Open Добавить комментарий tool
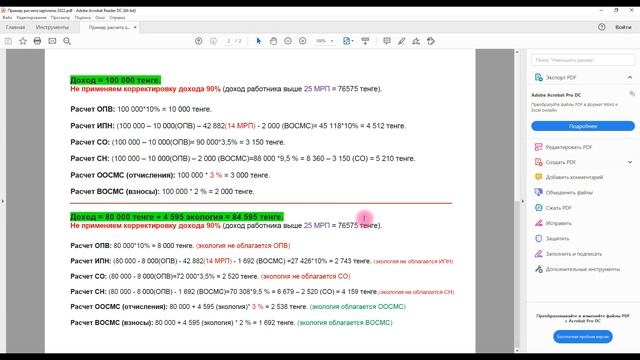The height and width of the screenshot is (360, 640). tap(569, 177)
